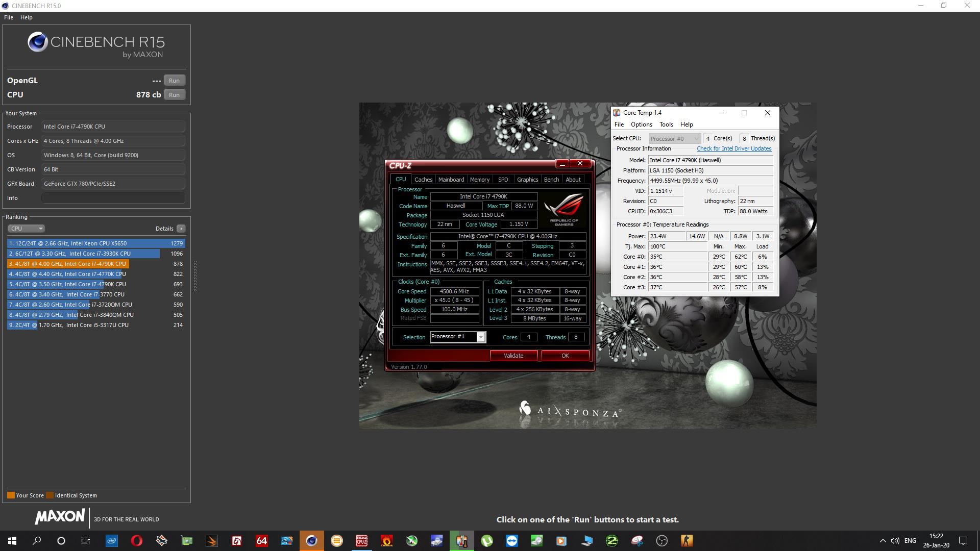Click the Core Temp taskbar icon
The width and height of the screenshot is (980, 551).
click(461, 541)
